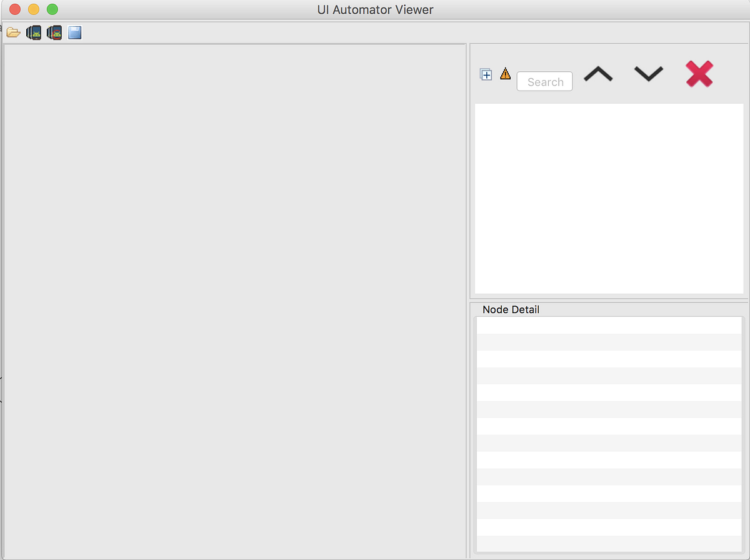Click the Node Detail panel header

[511, 309]
